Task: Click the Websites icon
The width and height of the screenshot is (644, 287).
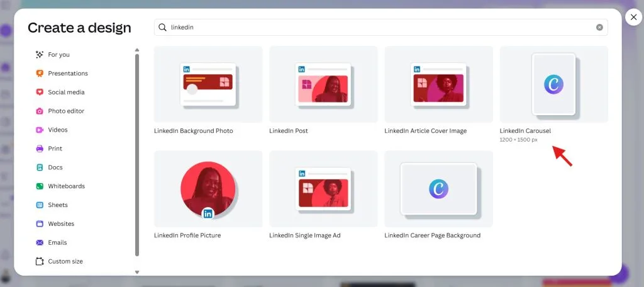Action: pos(40,223)
